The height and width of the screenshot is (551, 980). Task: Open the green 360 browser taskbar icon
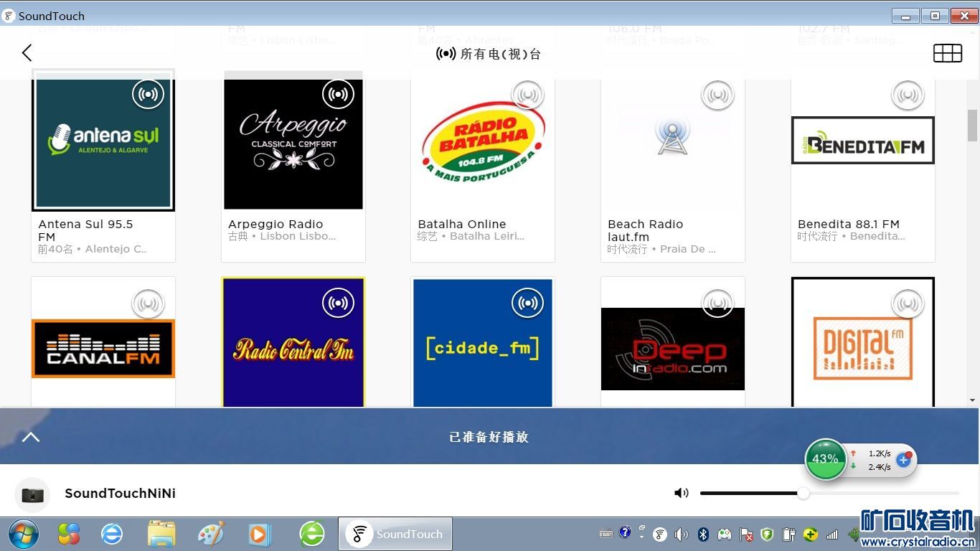311,534
